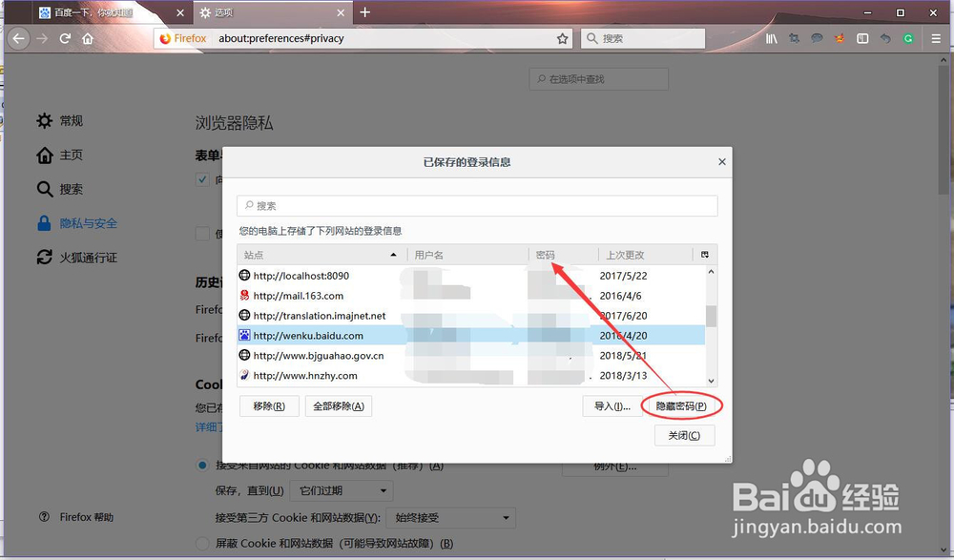Screen dimensions: 954x560
Task: Click the 搜索 magnifier icon in sidebar
Action: point(45,189)
